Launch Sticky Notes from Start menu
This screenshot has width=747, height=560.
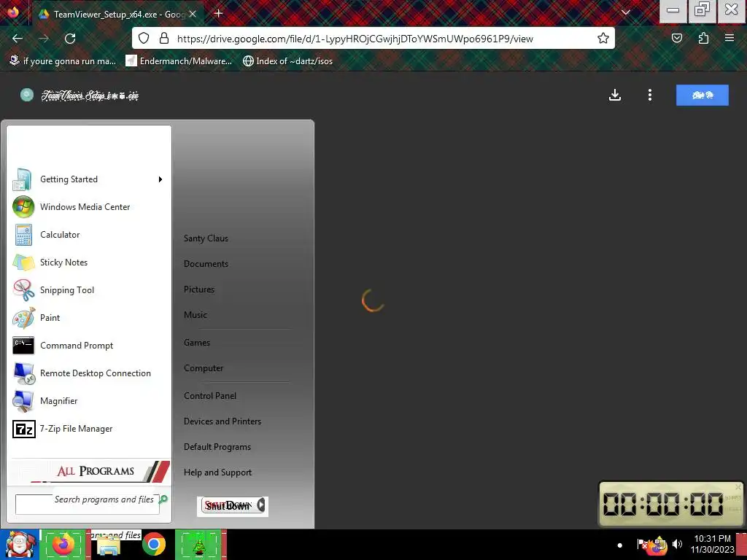point(88,262)
